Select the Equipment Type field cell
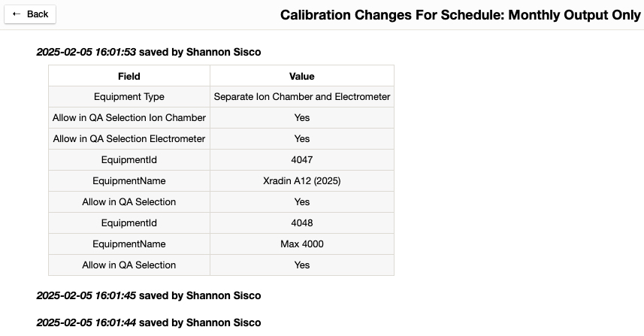Image resolution: width=644 pixels, height=336 pixels. click(x=129, y=97)
